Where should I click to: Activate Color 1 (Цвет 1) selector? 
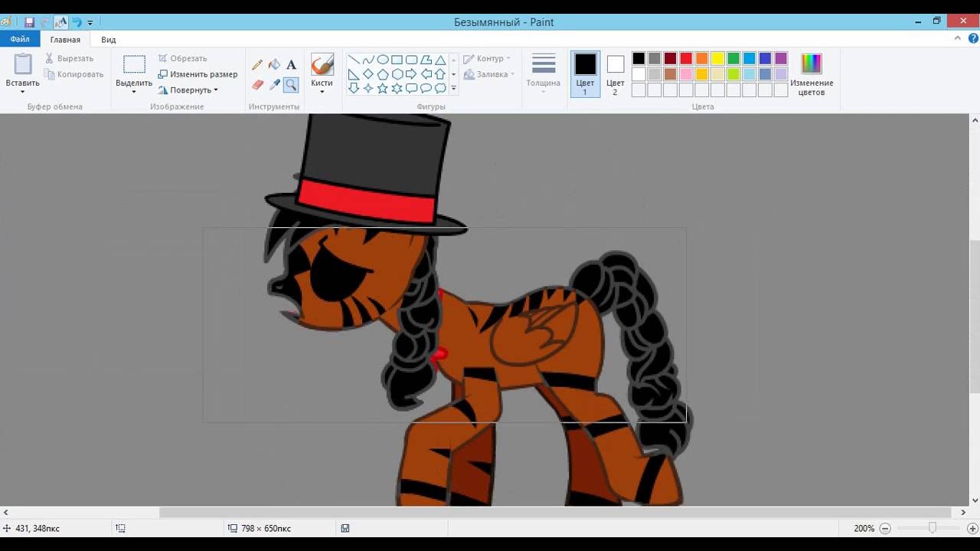tap(585, 74)
